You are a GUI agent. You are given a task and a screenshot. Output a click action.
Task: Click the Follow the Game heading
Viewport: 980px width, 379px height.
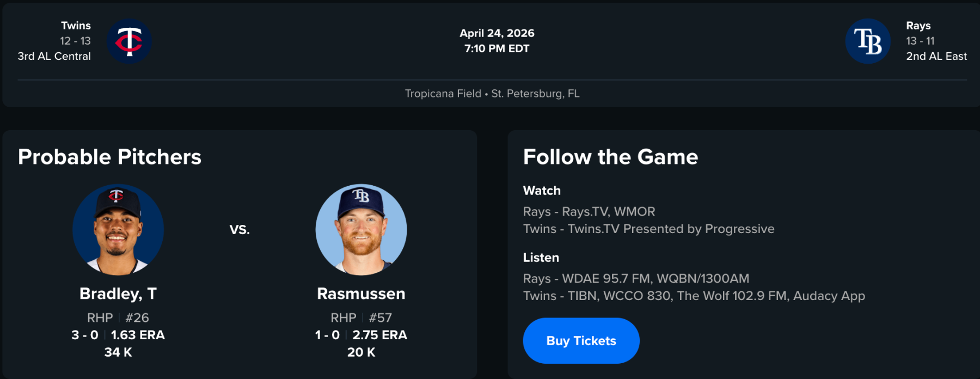tap(610, 157)
